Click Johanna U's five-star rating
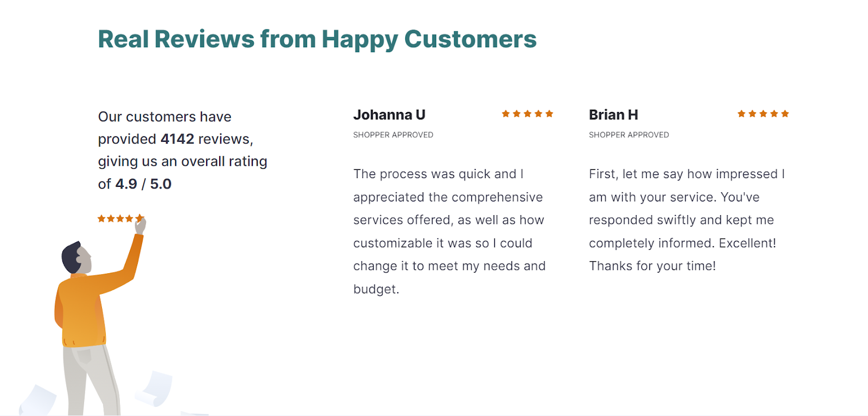Viewport: 868px width, 416px height. [x=527, y=114]
